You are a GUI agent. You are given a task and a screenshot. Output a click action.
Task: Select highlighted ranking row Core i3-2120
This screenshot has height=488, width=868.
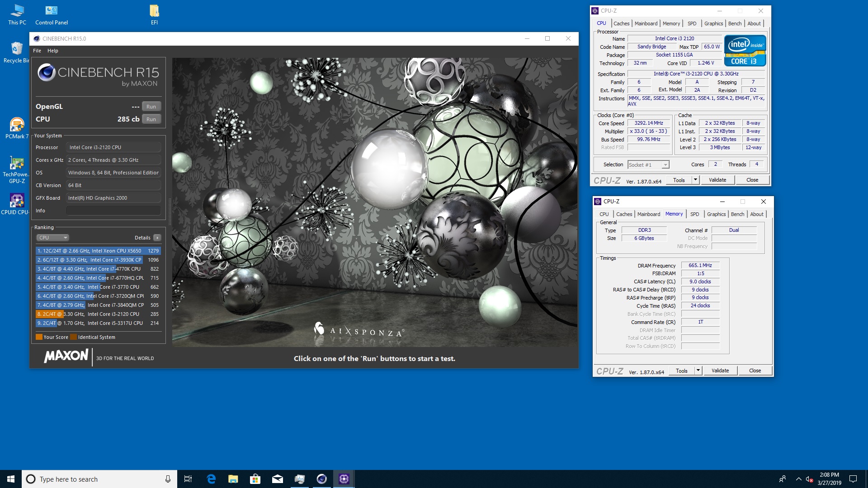point(98,314)
